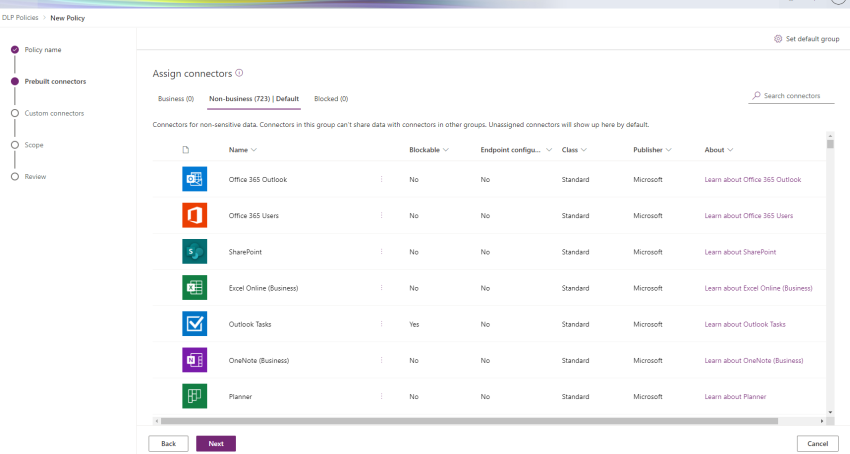Click the horizontal scrollbar of the table
The height and width of the screenshot is (454, 850).
469,421
